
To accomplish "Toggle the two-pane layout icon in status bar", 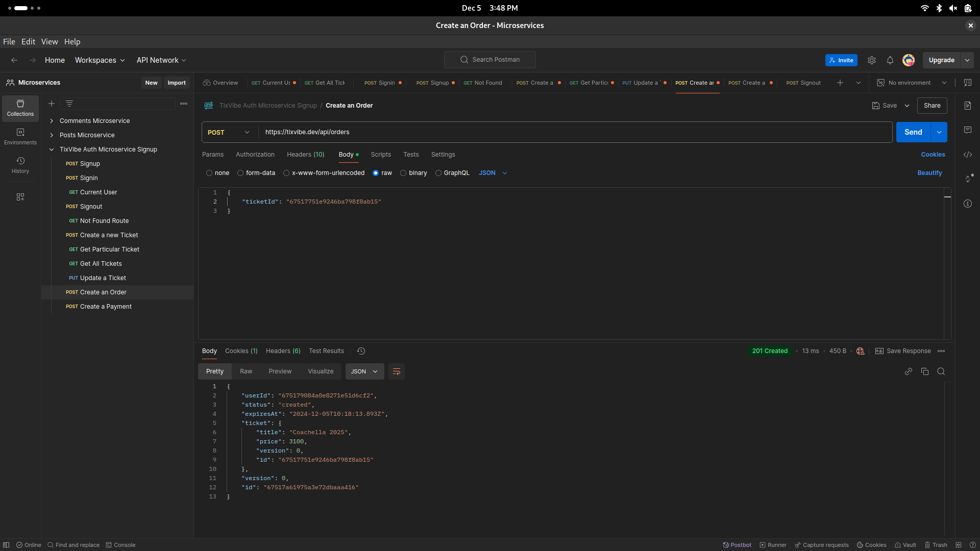I will pyautogui.click(x=959, y=545).
